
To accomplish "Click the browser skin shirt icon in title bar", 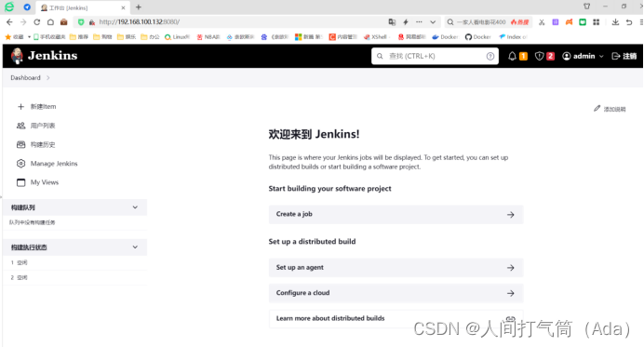I will pyautogui.click(x=587, y=7).
